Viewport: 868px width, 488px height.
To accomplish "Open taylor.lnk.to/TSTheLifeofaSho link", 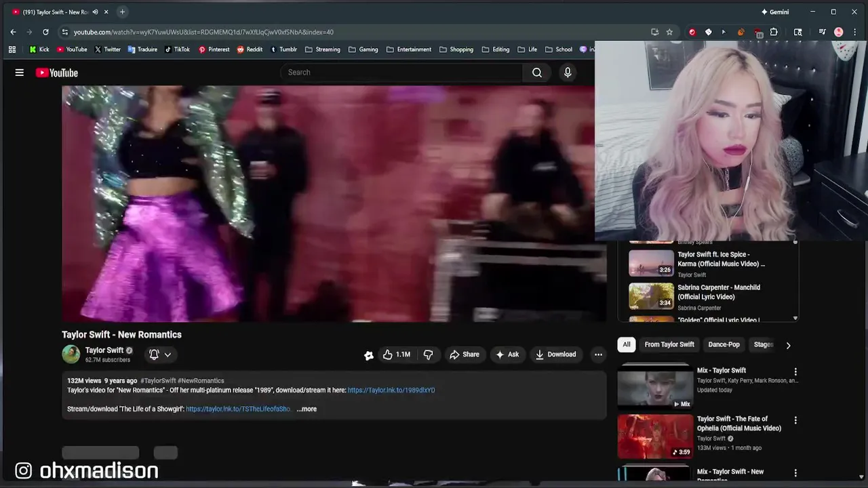I will [238, 409].
